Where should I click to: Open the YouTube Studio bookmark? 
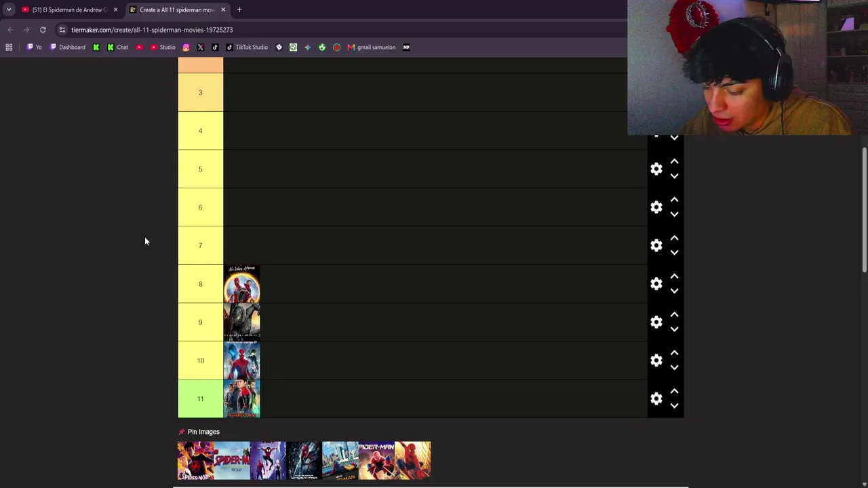pyautogui.click(x=163, y=47)
